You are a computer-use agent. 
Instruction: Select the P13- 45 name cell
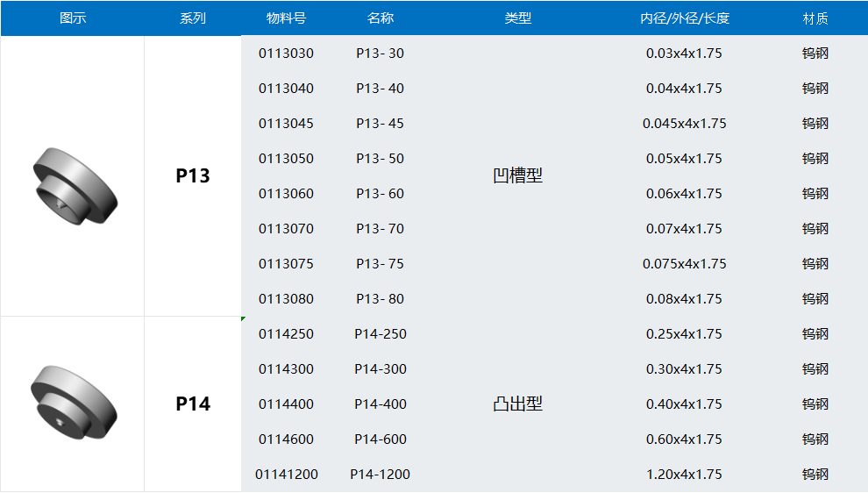pos(381,124)
